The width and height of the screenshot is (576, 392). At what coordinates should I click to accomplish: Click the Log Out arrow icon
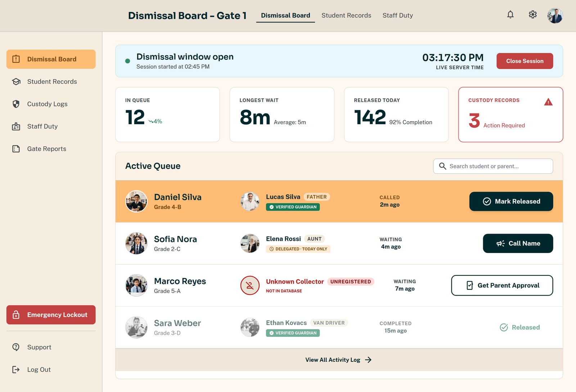(16, 369)
